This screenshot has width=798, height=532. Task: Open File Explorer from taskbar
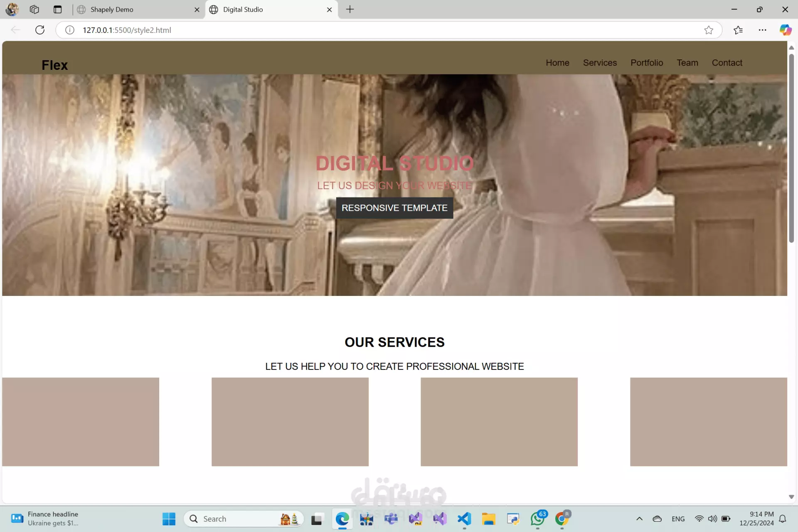click(488, 519)
